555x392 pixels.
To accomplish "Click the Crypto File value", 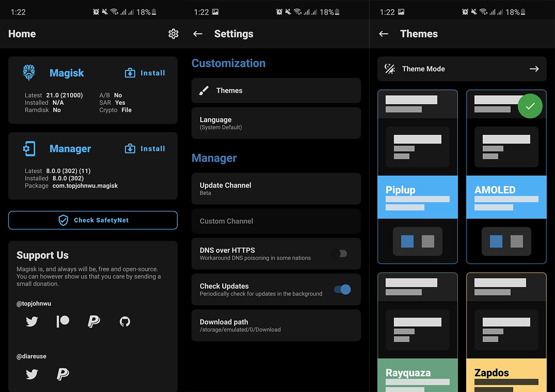I will [127, 110].
